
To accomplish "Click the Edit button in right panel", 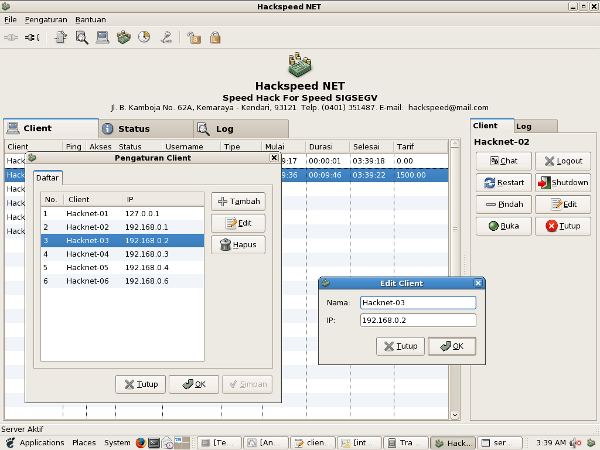I will click(563, 204).
